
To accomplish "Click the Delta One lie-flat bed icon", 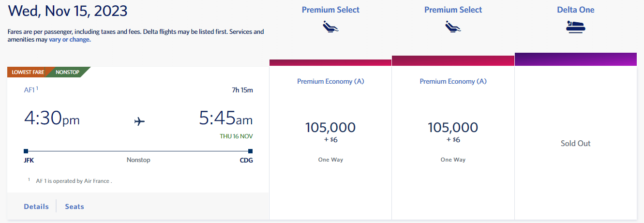I will tap(575, 27).
